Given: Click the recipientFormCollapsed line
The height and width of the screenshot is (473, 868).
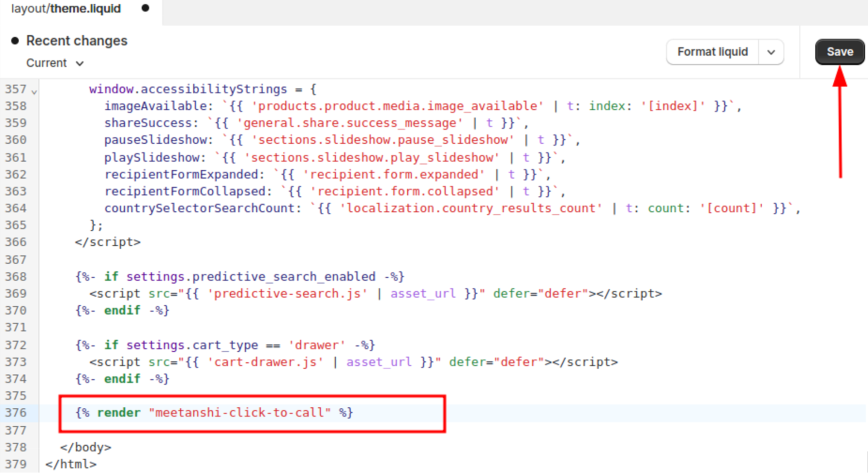Looking at the screenshot, I should tap(335, 191).
